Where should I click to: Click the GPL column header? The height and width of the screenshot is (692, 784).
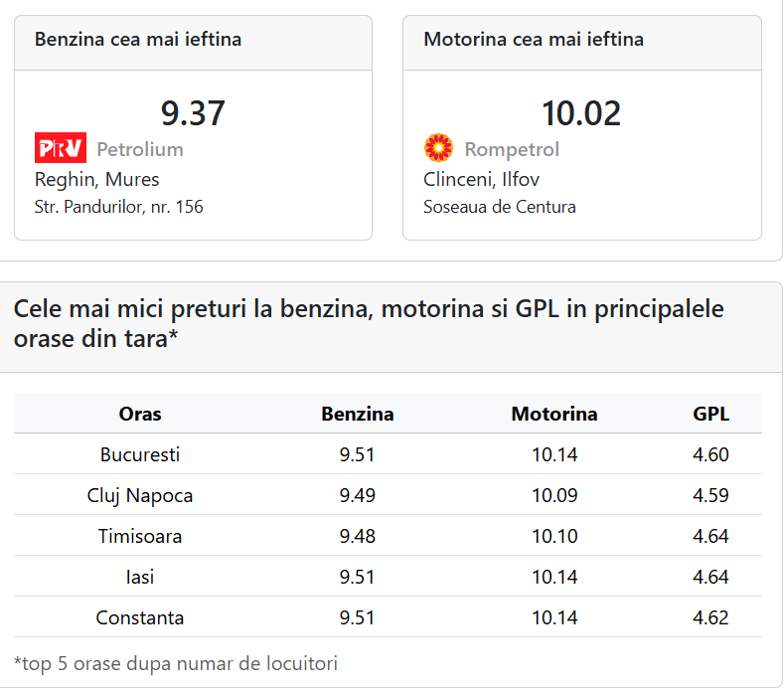pos(711,414)
